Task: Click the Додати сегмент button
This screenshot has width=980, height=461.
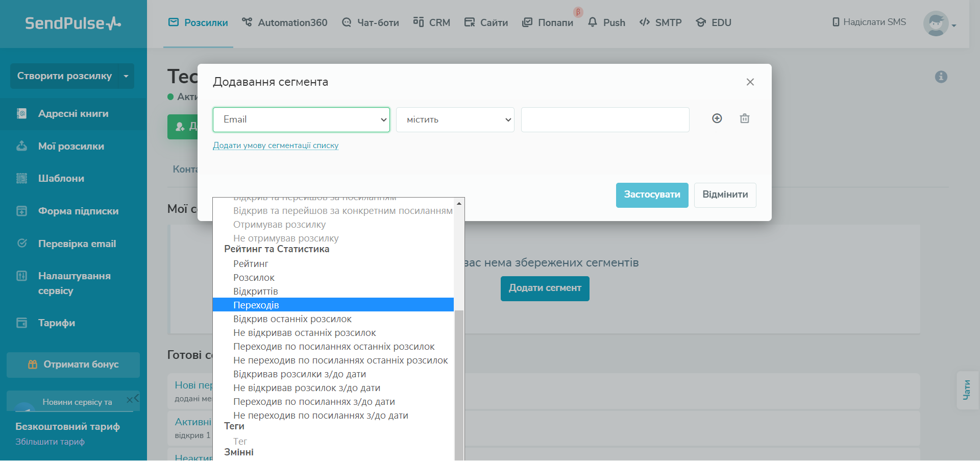Action: tap(545, 288)
